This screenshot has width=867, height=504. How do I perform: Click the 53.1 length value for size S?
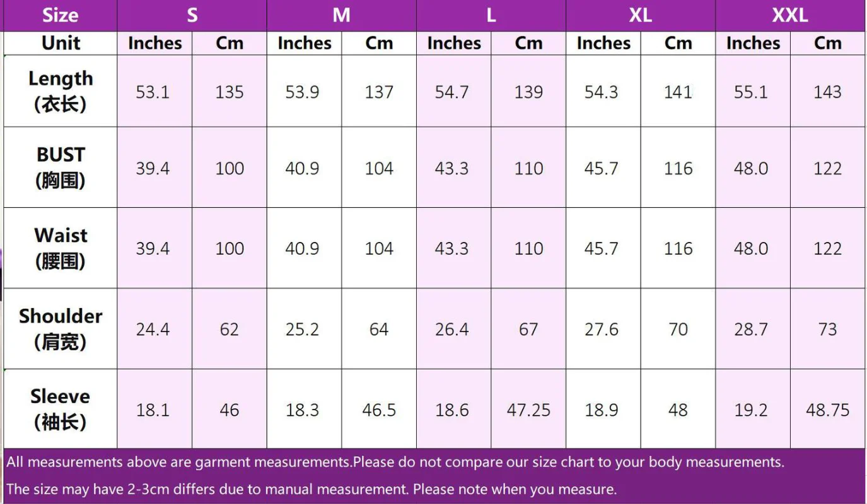coord(153,92)
